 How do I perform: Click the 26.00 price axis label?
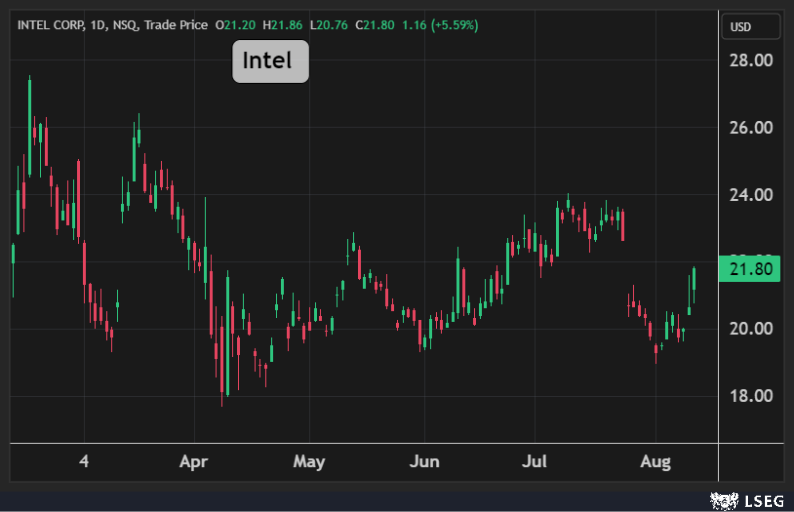click(x=749, y=128)
